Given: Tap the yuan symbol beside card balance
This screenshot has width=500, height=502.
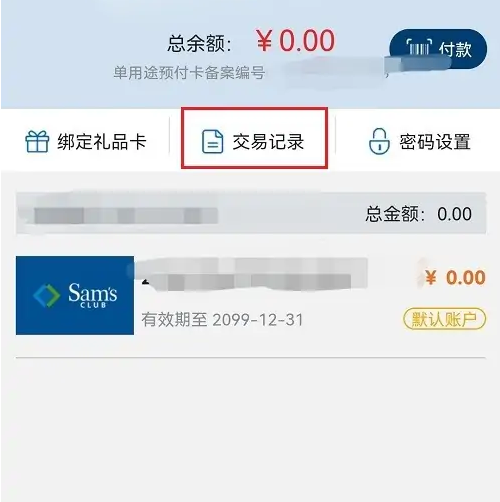Looking at the screenshot, I should [431, 277].
